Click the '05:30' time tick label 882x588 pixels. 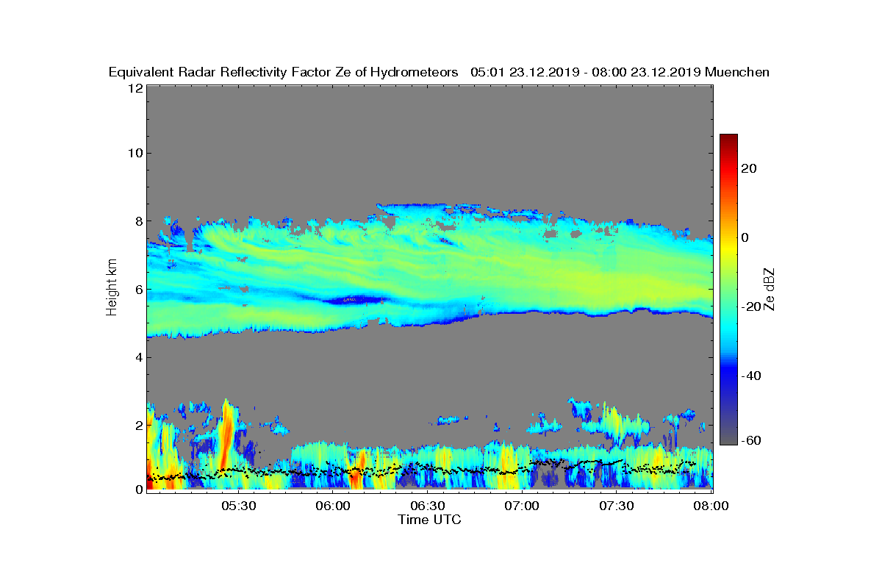click(238, 506)
